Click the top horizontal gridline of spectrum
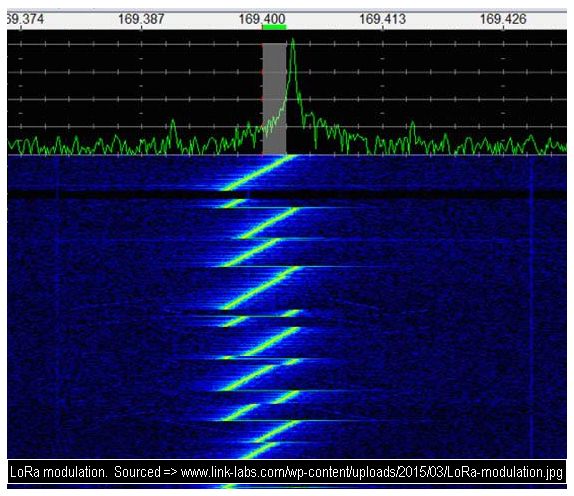This screenshot has height=496, width=574. 287,44
